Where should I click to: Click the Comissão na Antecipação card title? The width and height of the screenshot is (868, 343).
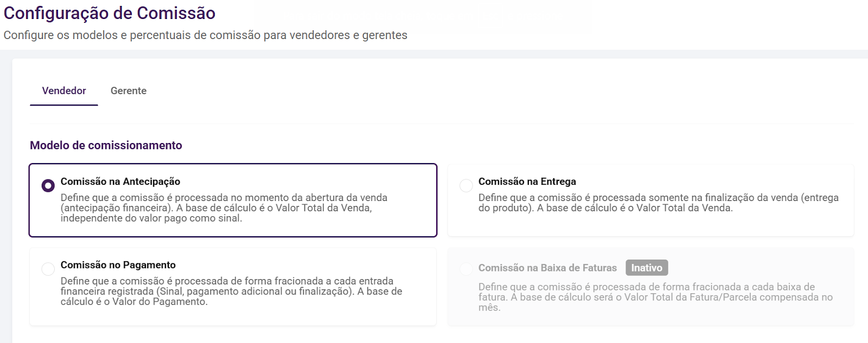(120, 182)
